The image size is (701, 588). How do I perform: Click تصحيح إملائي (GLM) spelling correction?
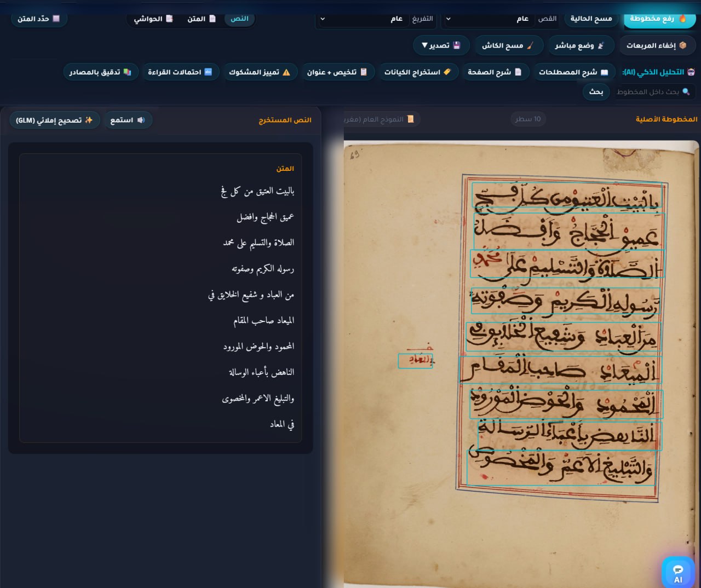54,120
